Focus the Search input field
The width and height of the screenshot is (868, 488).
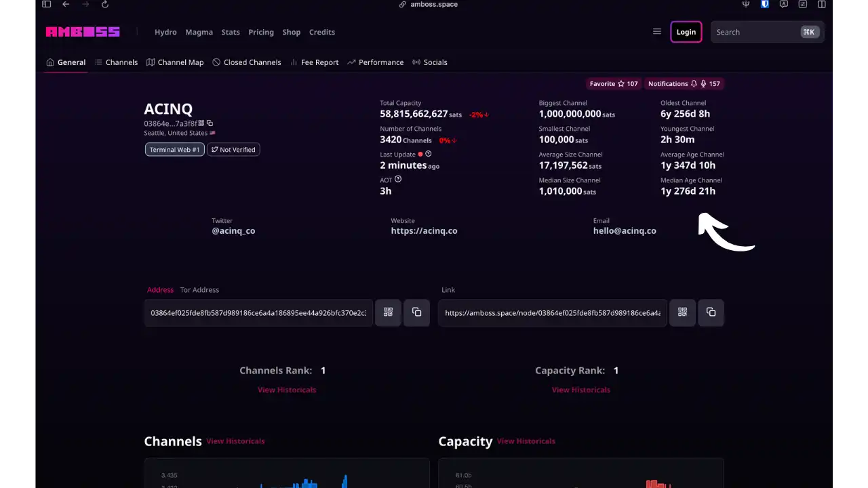click(754, 32)
